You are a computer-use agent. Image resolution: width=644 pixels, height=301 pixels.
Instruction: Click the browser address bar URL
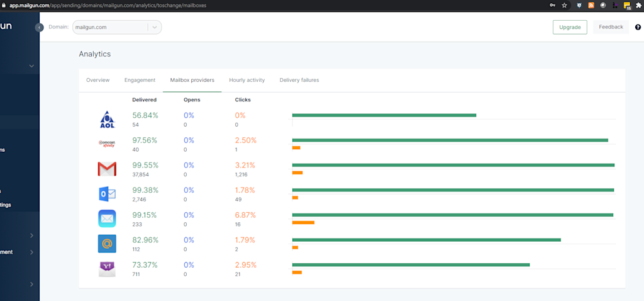point(108,6)
